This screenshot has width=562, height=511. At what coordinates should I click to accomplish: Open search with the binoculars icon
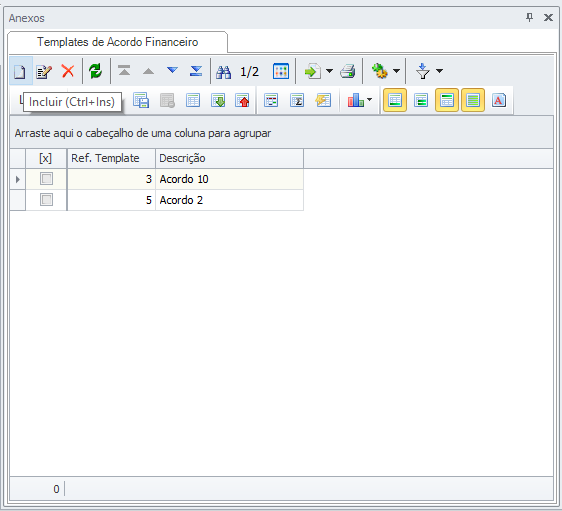coord(224,72)
